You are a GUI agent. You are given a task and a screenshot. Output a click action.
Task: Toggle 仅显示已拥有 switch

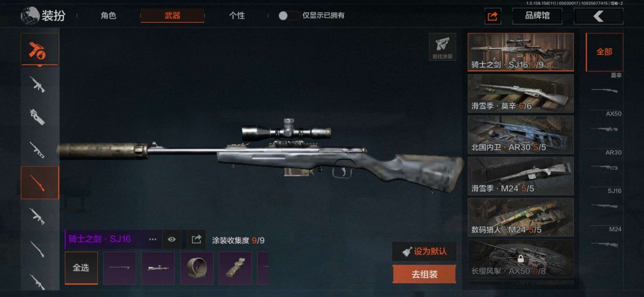pyautogui.click(x=288, y=16)
